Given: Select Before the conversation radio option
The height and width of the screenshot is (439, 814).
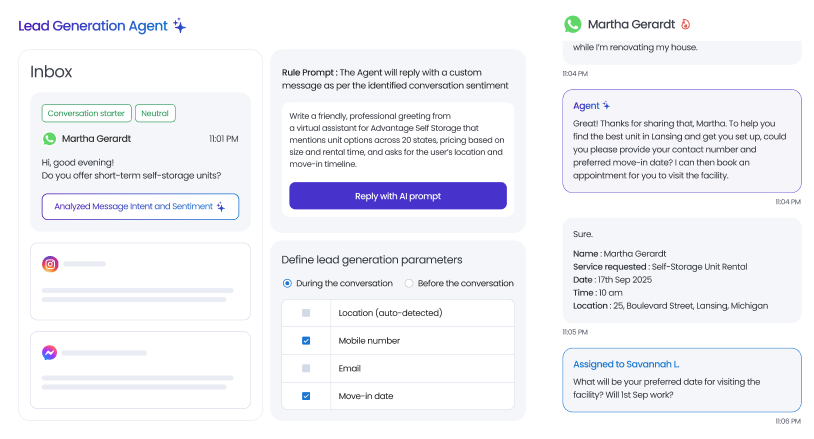Looking at the screenshot, I should [409, 283].
